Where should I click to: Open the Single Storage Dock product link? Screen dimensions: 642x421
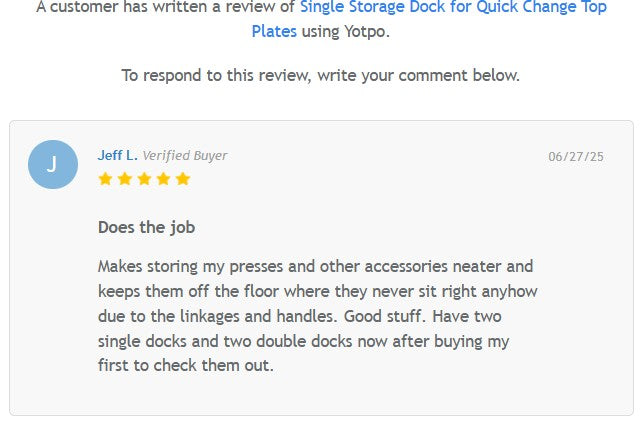pos(452,7)
